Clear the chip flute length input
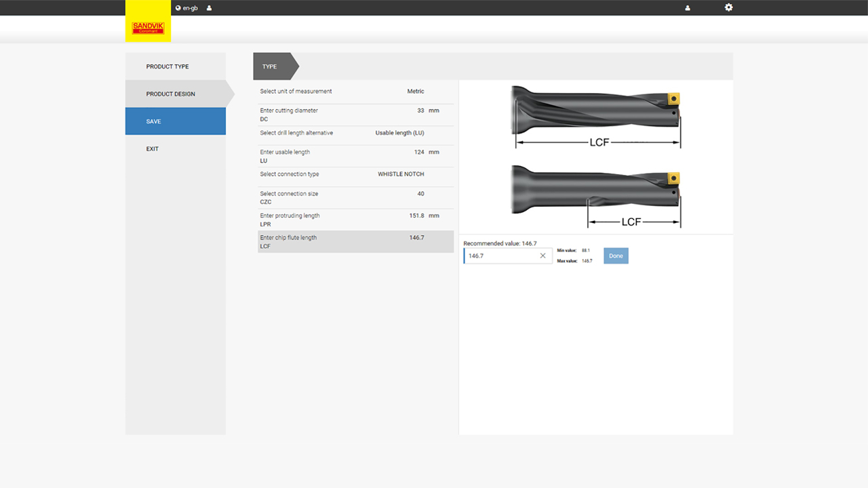 [x=542, y=256]
